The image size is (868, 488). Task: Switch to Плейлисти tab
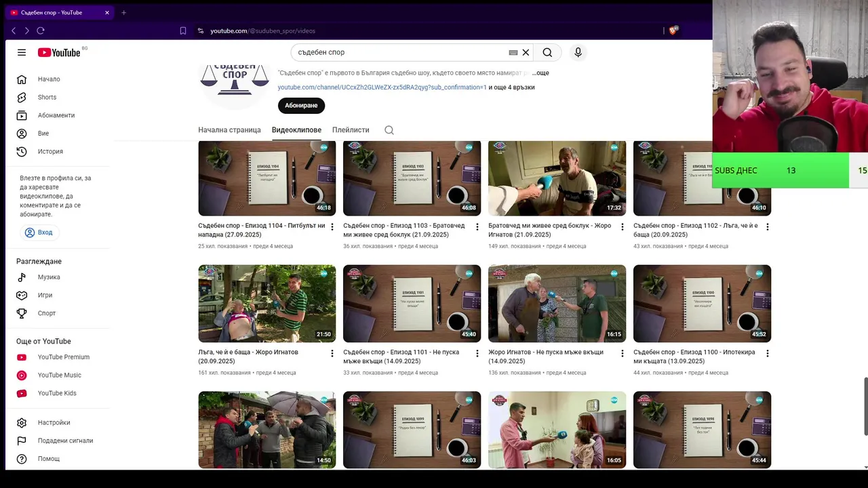coord(351,130)
